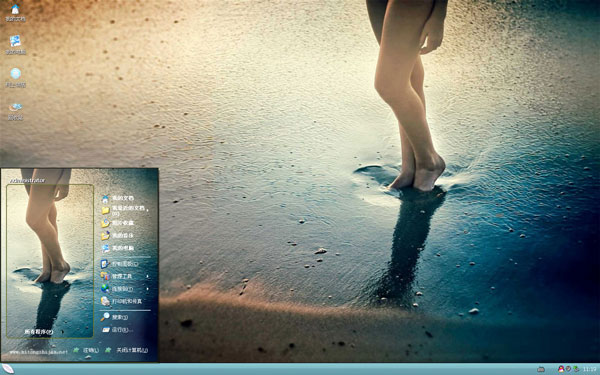
Task: Click the Administrator user name in Start menu
Action: (27, 180)
